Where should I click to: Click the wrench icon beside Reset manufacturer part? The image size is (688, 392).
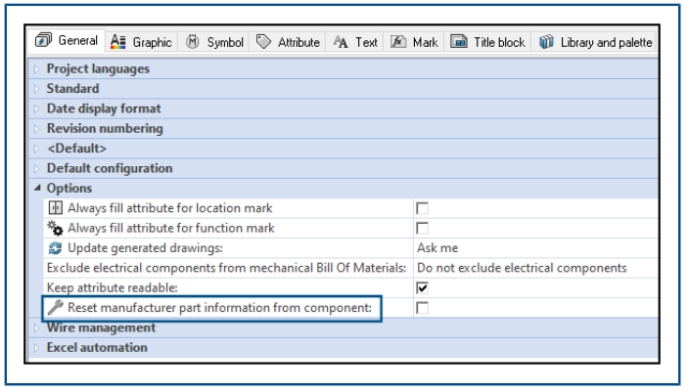click(x=55, y=307)
